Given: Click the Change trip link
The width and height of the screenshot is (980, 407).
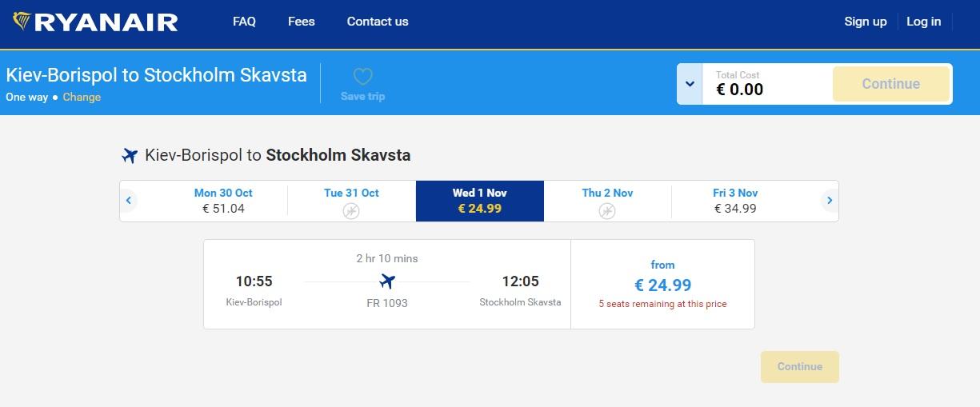Looking at the screenshot, I should [82, 97].
